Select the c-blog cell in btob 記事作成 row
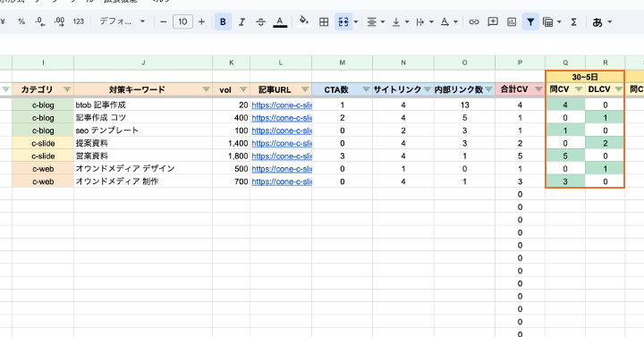 pyautogui.click(x=43, y=105)
